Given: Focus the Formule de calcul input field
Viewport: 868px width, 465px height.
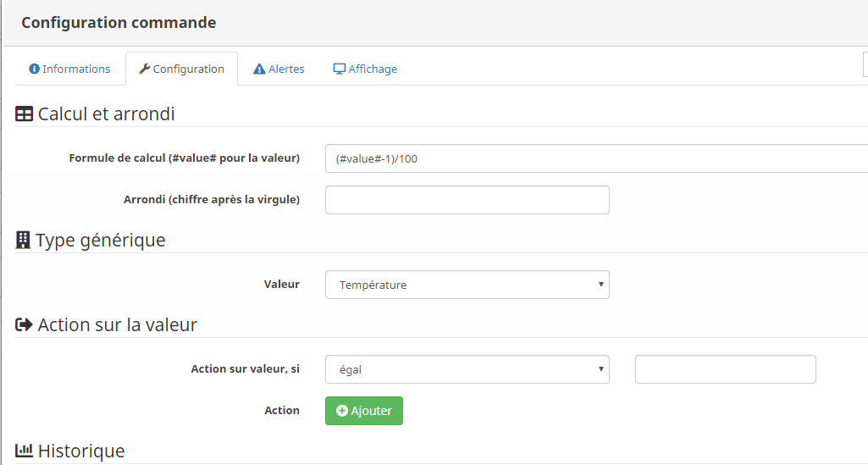Looking at the screenshot, I should 593,158.
